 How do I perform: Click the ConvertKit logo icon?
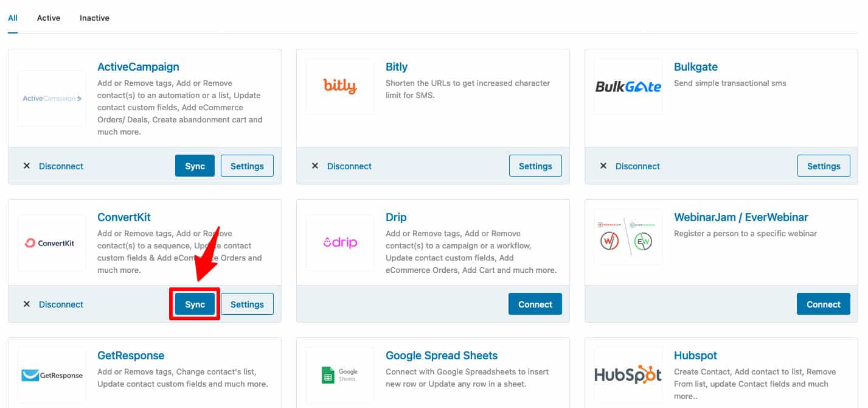click(52, 242)
